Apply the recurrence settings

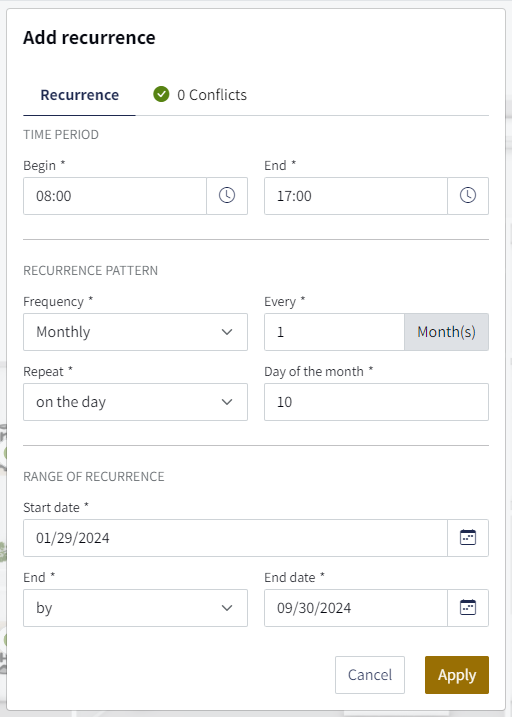(457, 675)
